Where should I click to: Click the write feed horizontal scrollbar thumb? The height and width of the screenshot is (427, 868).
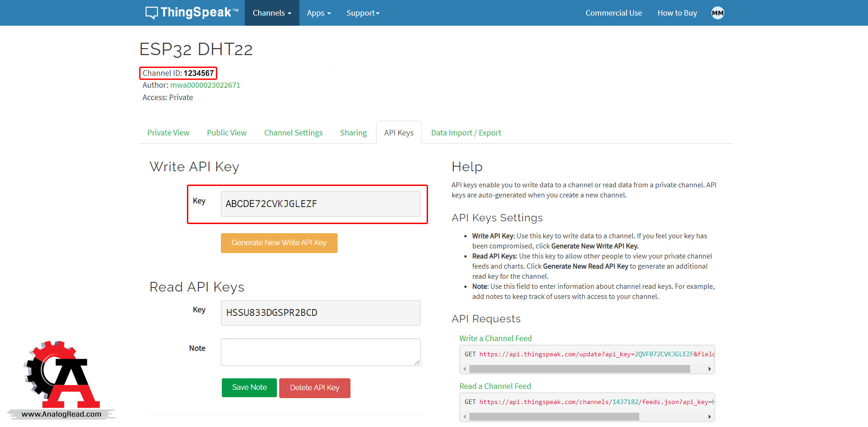(x=580, y=369)
